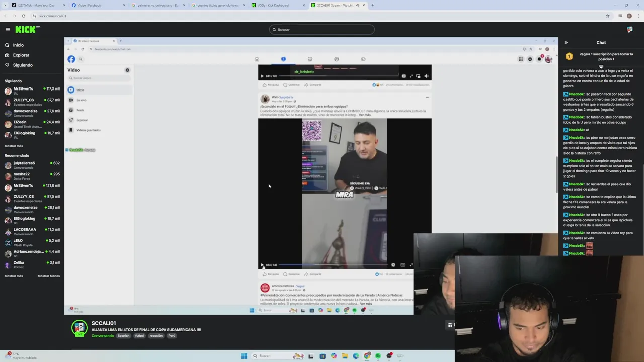Viewport: 644px width, 362px height.
Task: Open LACOBRAAA recommended channel
Action: pos(32,232)
